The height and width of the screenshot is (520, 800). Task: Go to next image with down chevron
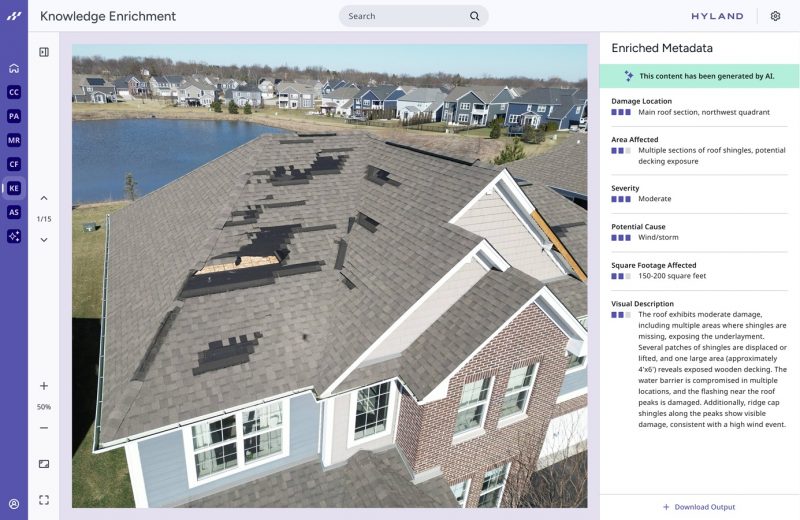44,240
